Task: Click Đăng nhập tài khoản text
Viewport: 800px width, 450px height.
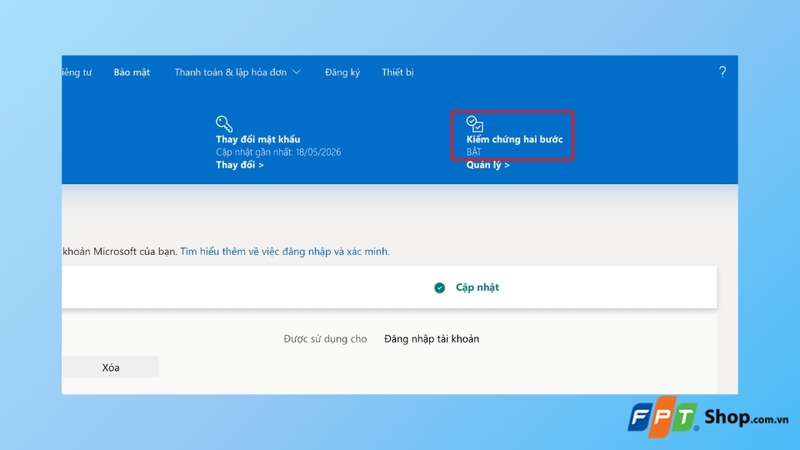Action: point(432,339)
